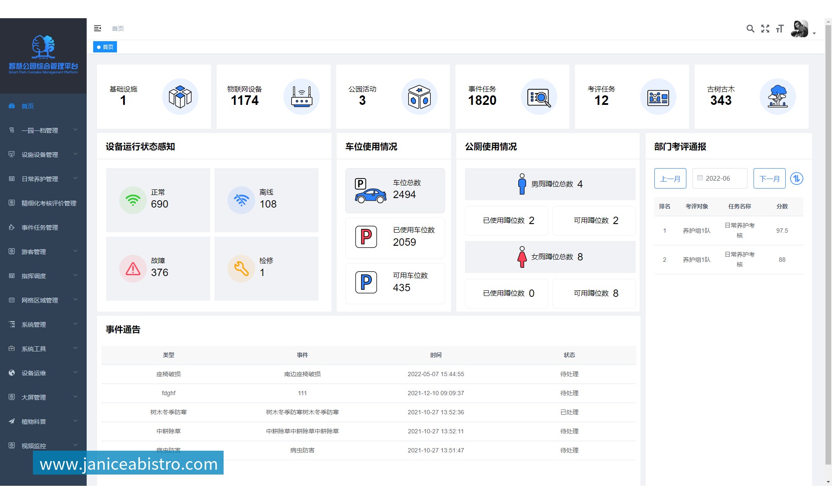Expand 系统管理 menu

click(x=43, y=325)
